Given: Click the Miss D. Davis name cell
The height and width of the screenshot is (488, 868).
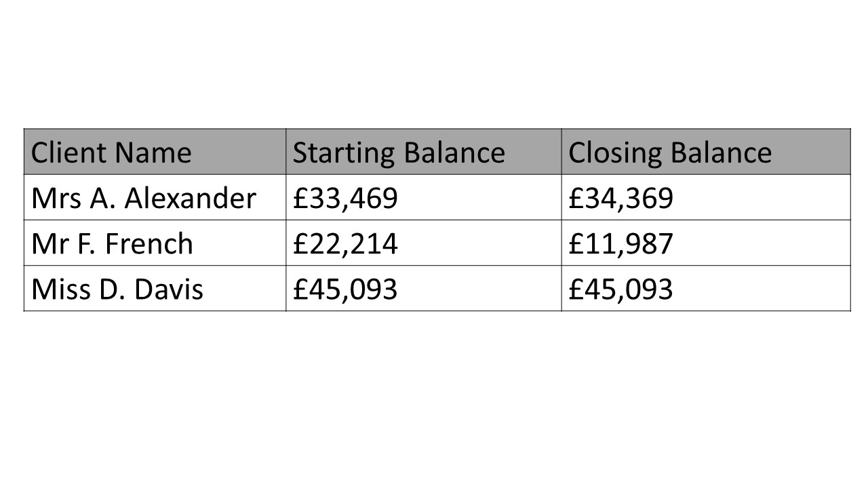Looking at the screenshot, I should (x=155, y=289).
